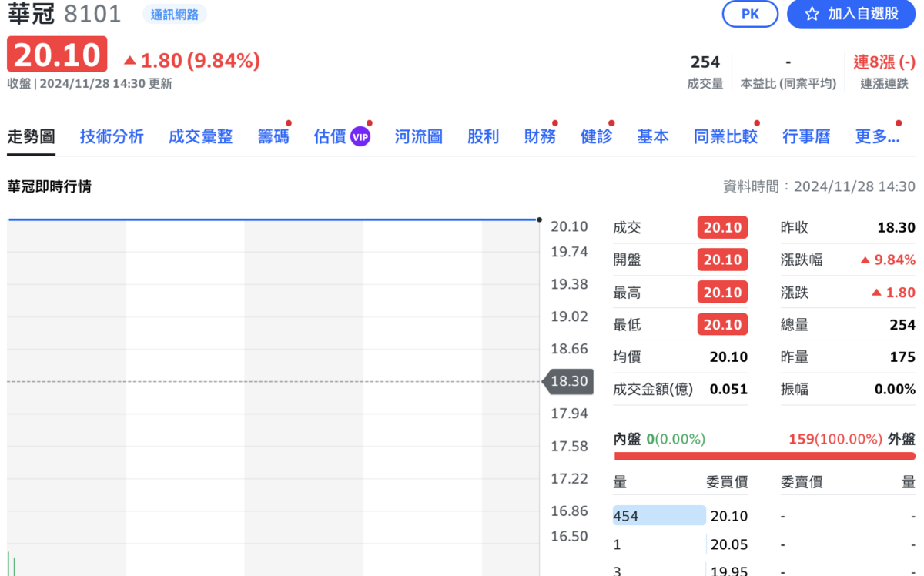Image resolution: width=924 pixels, height=576 pixels.
Task: Add stock via 加入自選股 button
Action: [851, 14]
